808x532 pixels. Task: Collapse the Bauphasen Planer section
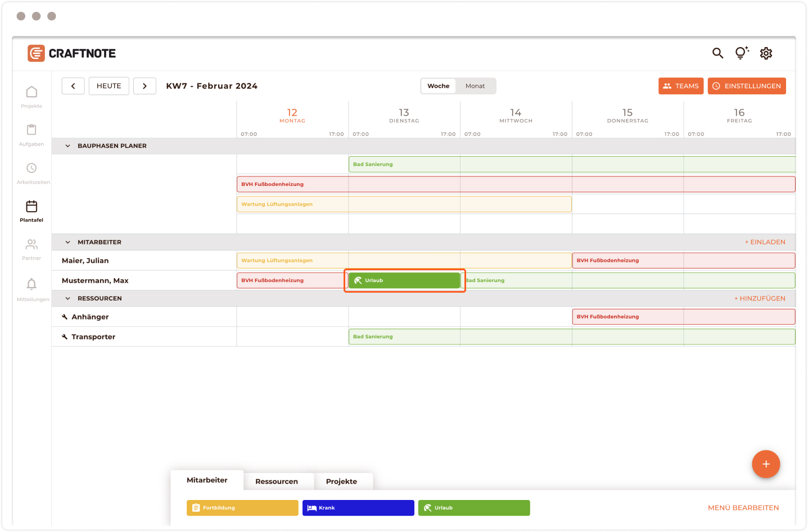click(68, 146)
